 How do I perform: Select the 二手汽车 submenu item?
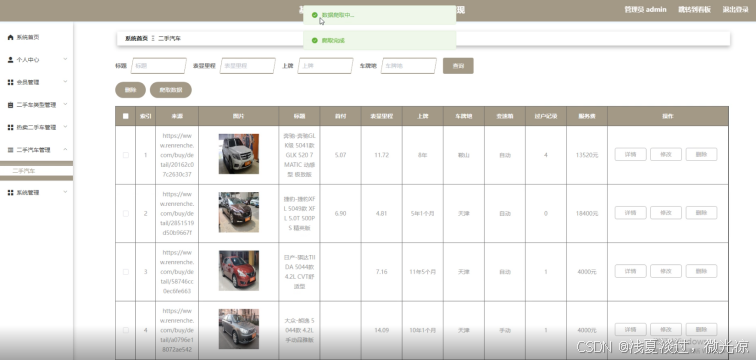click(37, 171)
